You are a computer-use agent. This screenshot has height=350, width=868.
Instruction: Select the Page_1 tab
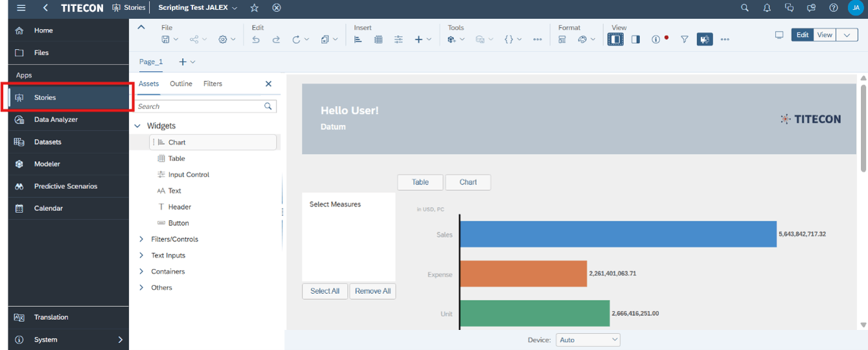151,61
